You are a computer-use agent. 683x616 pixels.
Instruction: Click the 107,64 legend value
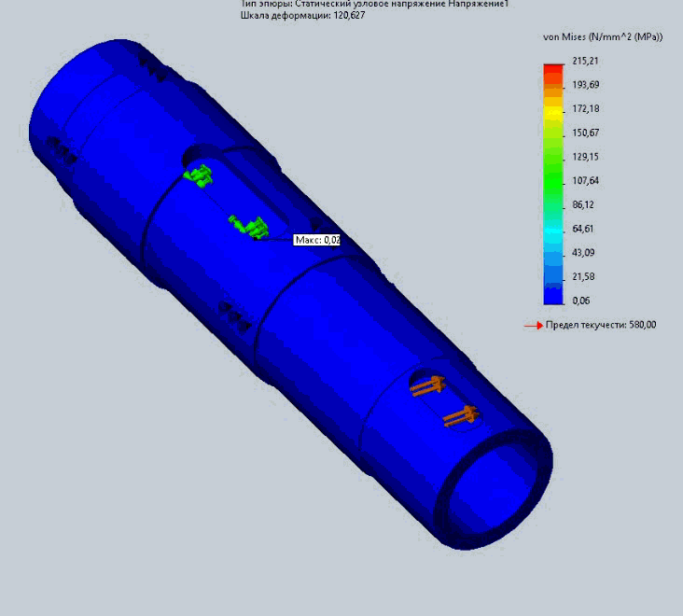point(584,181)
